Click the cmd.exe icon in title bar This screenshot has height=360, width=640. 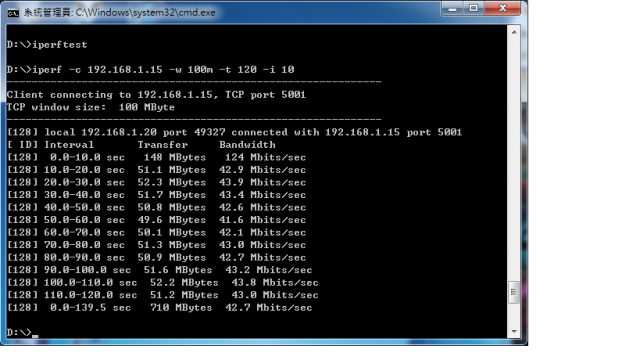tap(13, 13)
